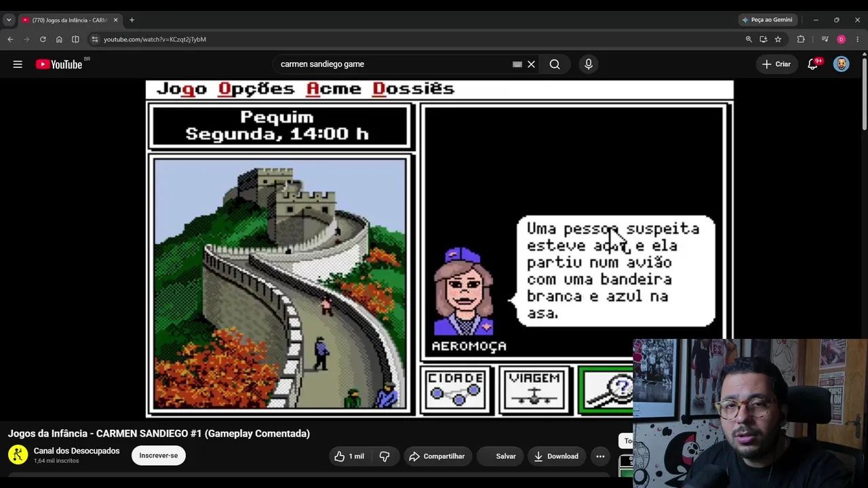The height and width of the screenshot is (488, 868).
Task: Open the Chrome profile avatar
Action: pyautogui.click(x=842, y=39)
